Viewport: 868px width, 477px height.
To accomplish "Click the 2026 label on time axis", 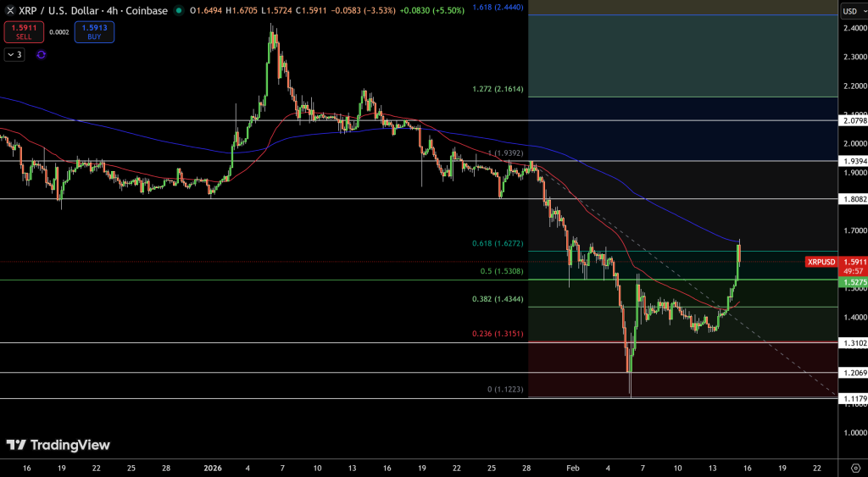I will tap(213, 469).
